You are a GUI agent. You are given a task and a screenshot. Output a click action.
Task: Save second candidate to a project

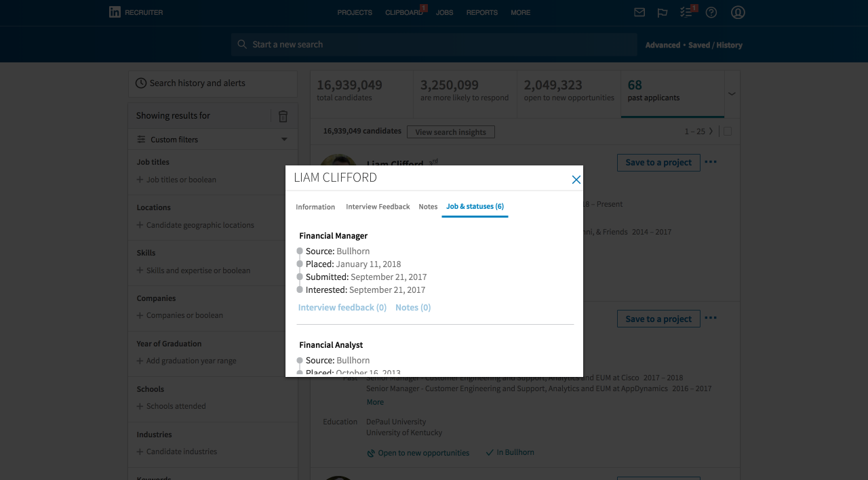[x=658, y=319]
